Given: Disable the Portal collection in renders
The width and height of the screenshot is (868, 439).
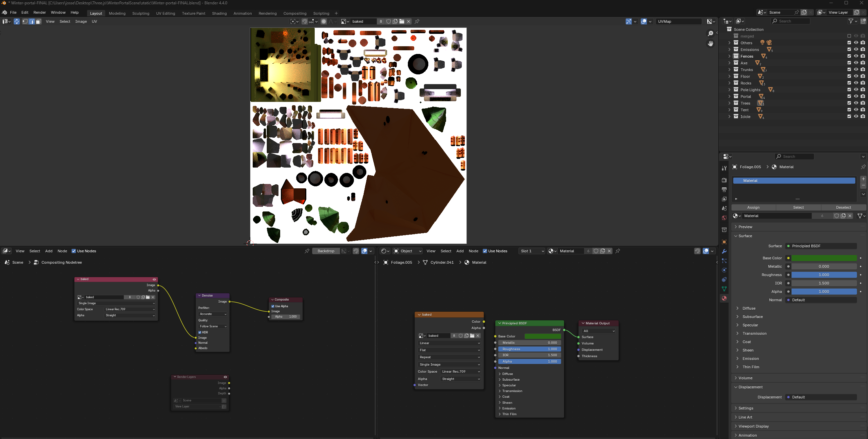Looking at the screenshot, I should [x=863, y=97].
